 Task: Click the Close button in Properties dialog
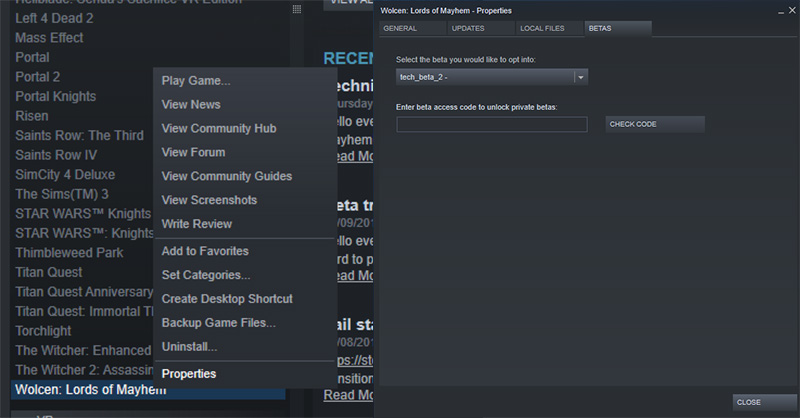tap(764, 402)
